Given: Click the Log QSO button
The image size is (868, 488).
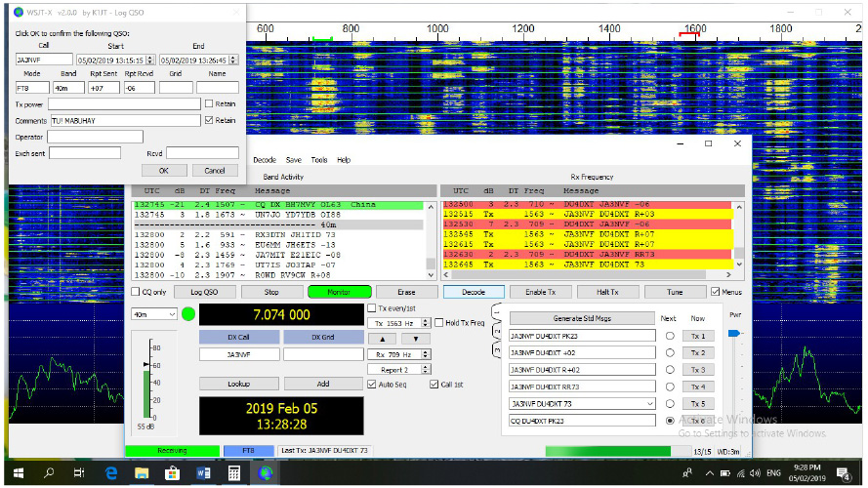Looking at the screenshot, I should (204, 292).
